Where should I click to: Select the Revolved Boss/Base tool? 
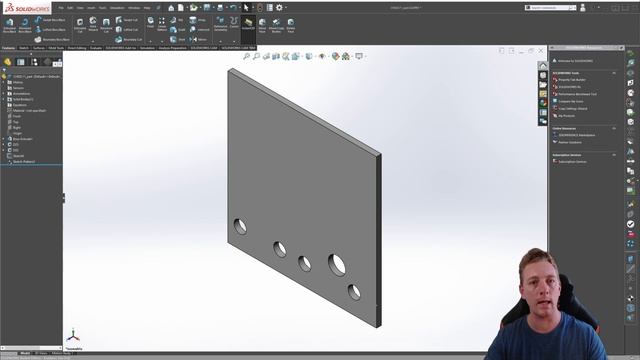pyautogui.click(x=24, y=25)
